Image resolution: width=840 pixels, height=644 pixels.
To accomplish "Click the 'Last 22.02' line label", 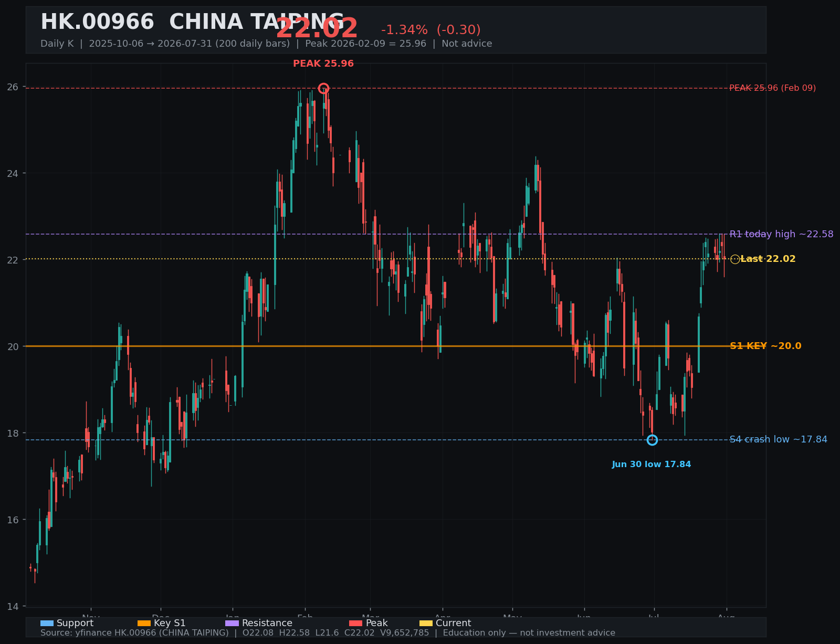I will 768,259.
